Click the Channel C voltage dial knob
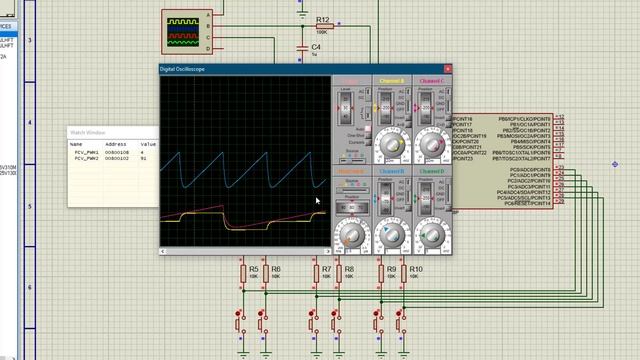 pyautogui.click(x=433, y=145)
